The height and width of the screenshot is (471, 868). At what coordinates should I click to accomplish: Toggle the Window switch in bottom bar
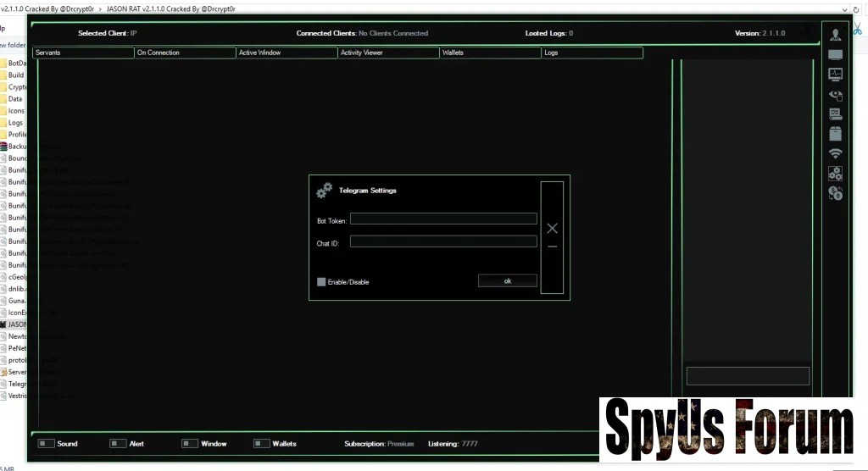pyautogui.click(x=190, y=443)
